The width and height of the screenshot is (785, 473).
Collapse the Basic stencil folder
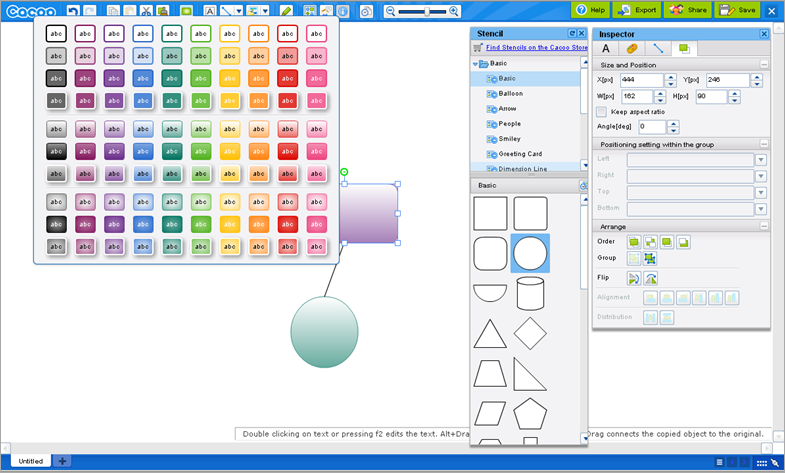476,64
